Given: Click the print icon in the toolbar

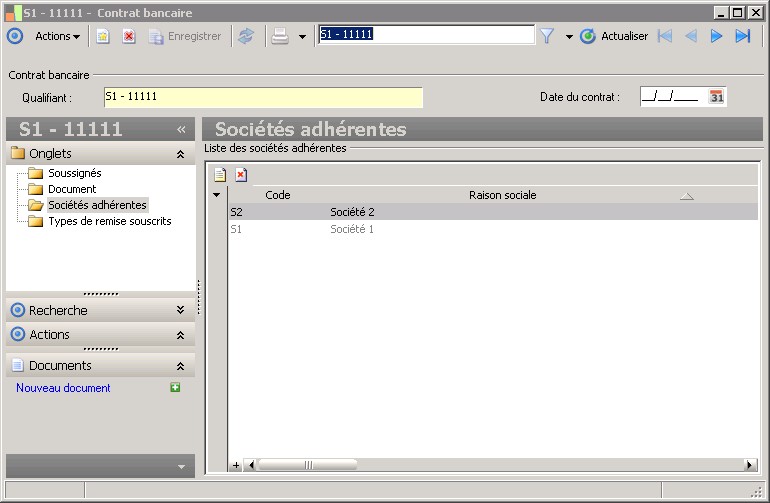Looking at the screenshot, I should click(281, 36).
